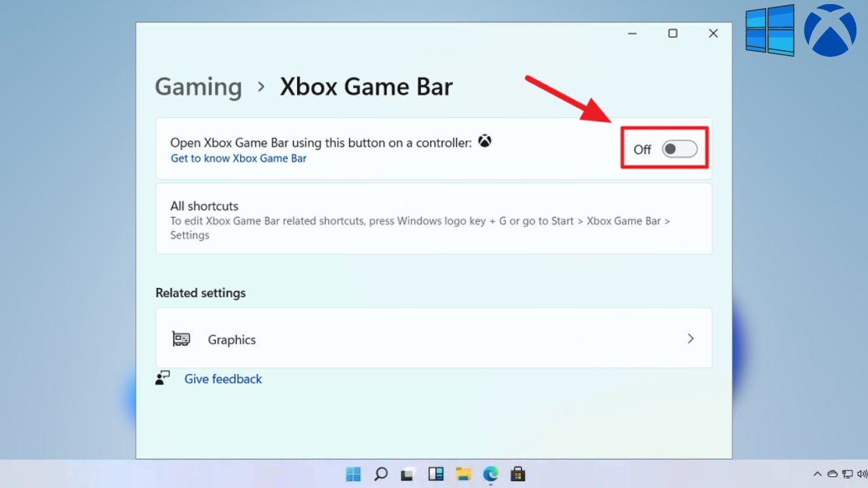
Task: Show hidden system tray icons
Action: [817, 474]
